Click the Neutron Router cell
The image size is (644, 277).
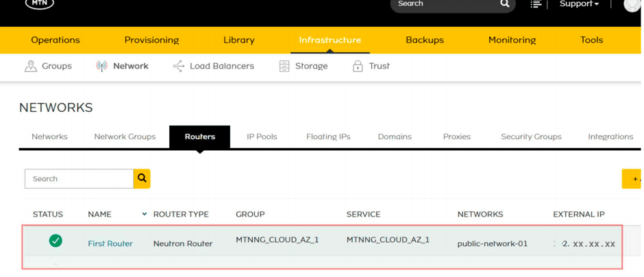pos(183,243)
